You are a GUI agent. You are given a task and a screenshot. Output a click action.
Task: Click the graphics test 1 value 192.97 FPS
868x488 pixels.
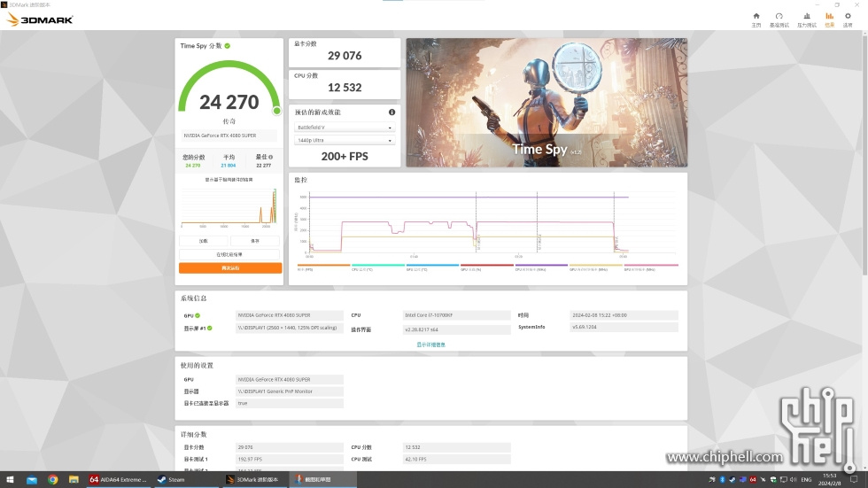click(x=289, y=460)
